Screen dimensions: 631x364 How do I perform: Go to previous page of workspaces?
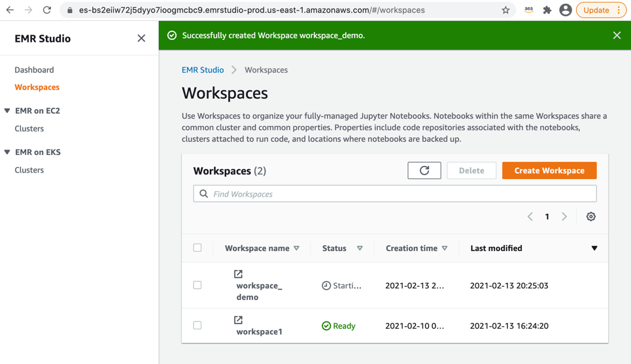point(530,217)
